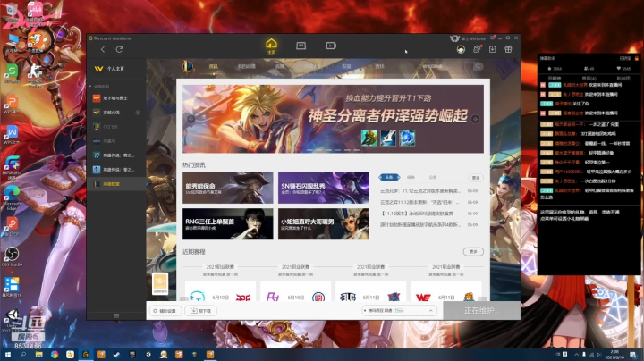
Task: Open the gift box icon
Action: point(508,49)
